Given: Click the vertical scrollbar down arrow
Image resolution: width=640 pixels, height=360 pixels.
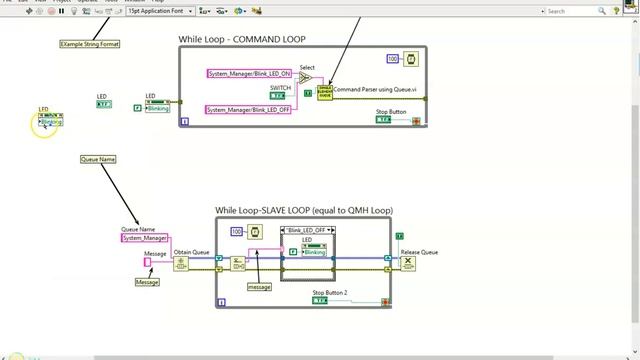Looking at the screenshot, I should [x=636, y=352].
